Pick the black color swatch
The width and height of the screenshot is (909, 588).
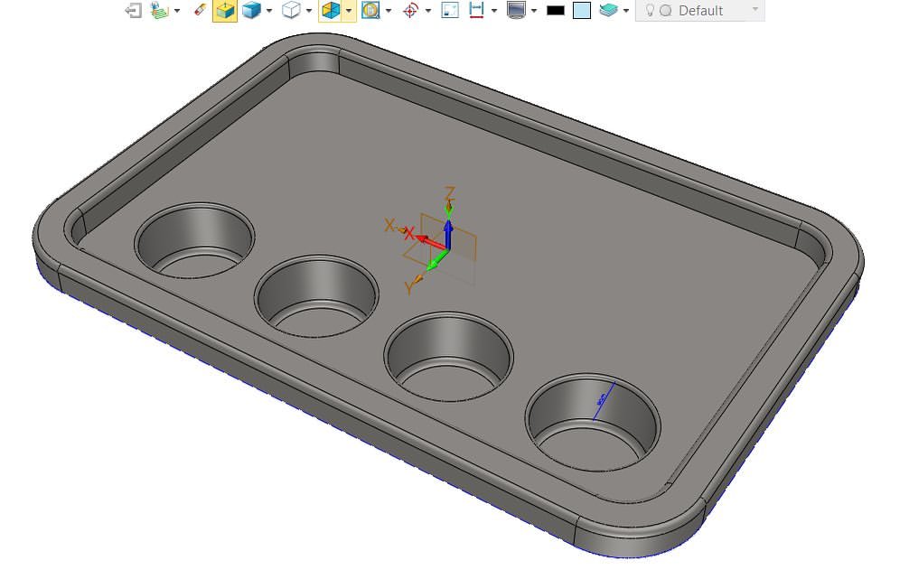tap(556, 11)
